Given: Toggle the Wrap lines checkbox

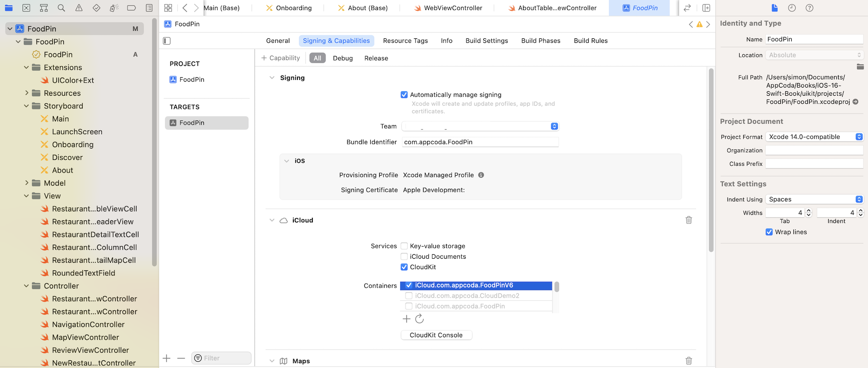Looking at the screenshot, I should click(769, 232).
